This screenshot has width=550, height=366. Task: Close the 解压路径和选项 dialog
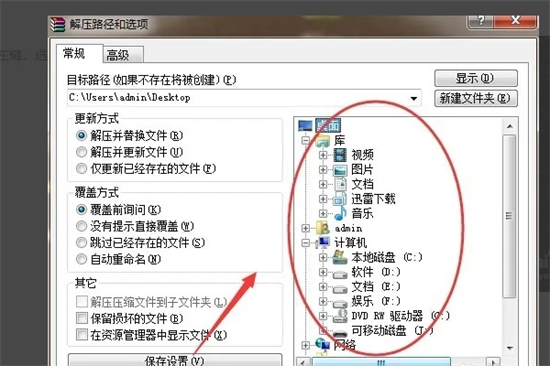515,20
